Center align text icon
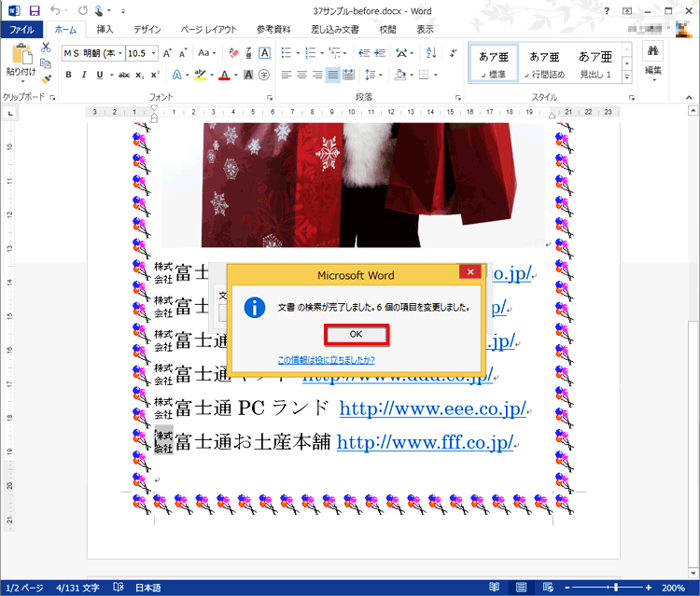Viewport: 700px width, 596px height. 301,75
